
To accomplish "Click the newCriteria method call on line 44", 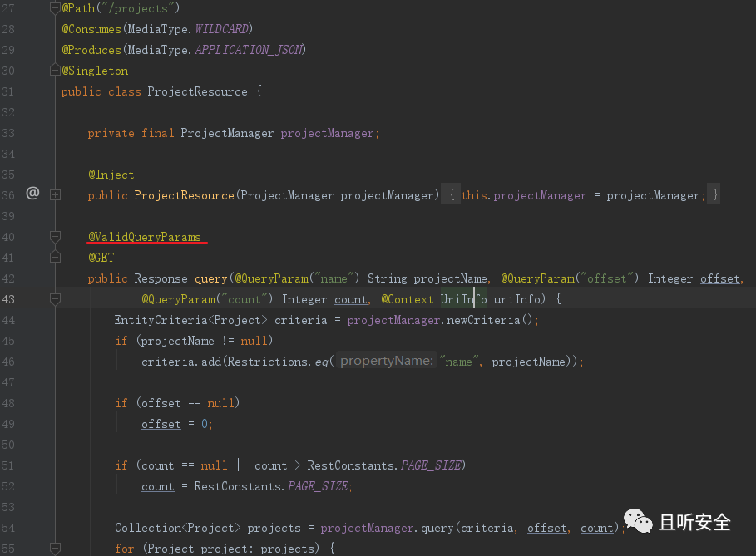I will (x=483, y=321).
